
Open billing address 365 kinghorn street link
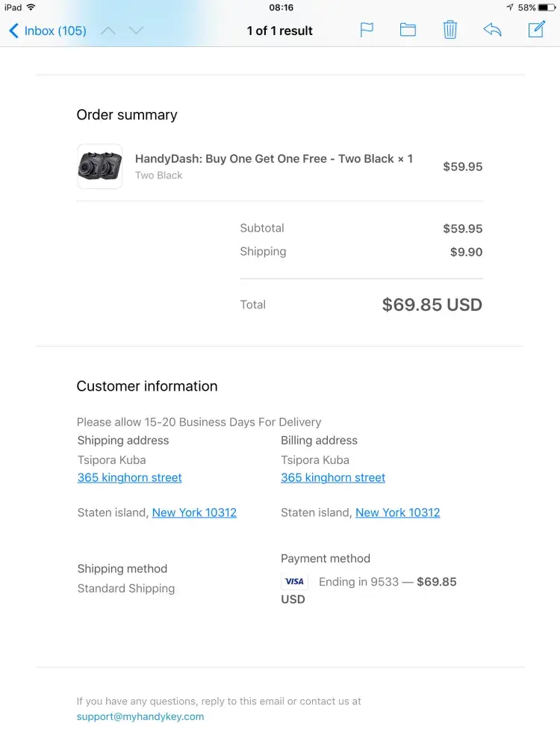333,477
